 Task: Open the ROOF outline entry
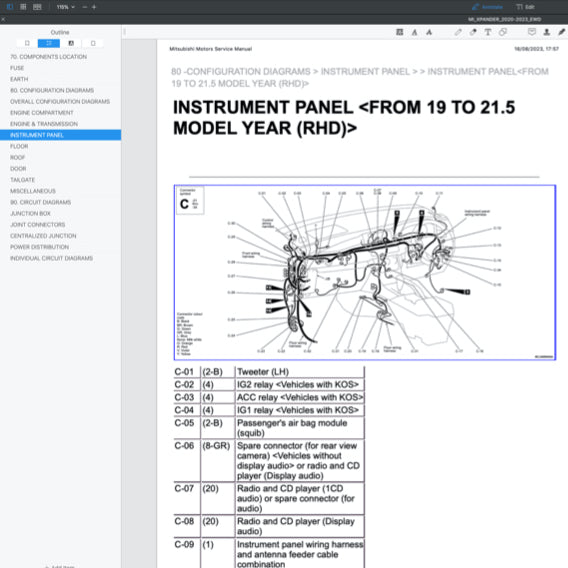tap(17, 158)
